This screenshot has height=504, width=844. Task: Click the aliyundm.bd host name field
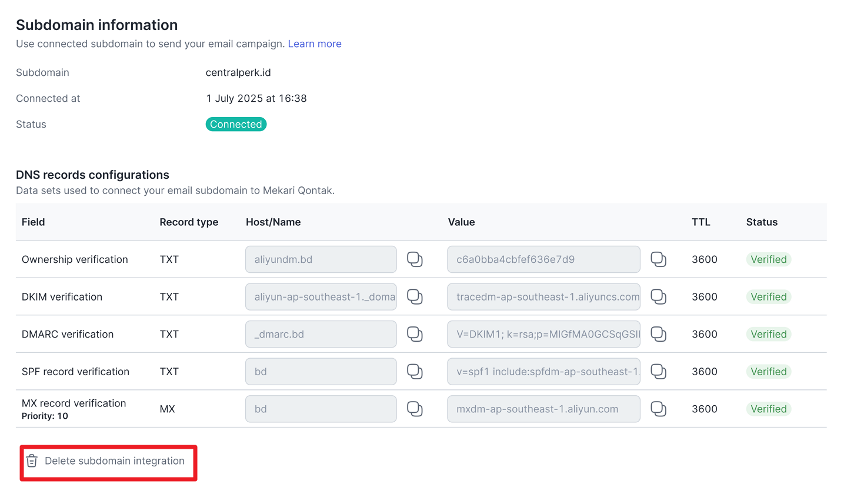pyautogui.click(x=321, y=259)
